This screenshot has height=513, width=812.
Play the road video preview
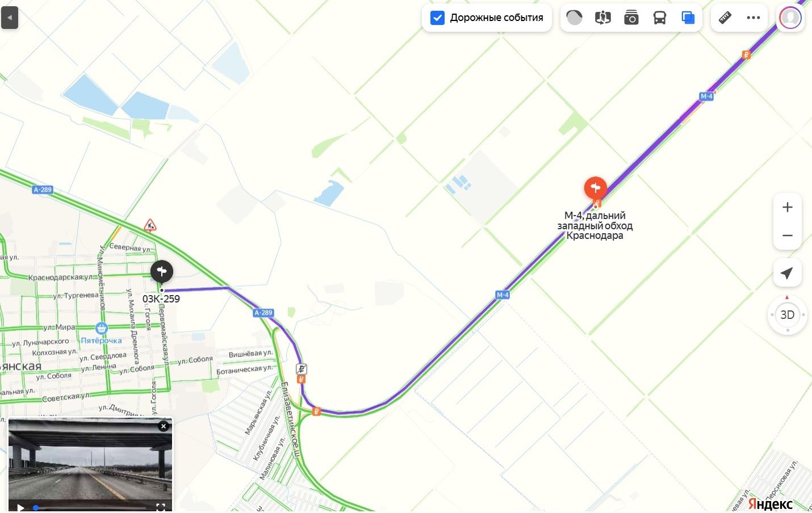[x=20, y=507]
